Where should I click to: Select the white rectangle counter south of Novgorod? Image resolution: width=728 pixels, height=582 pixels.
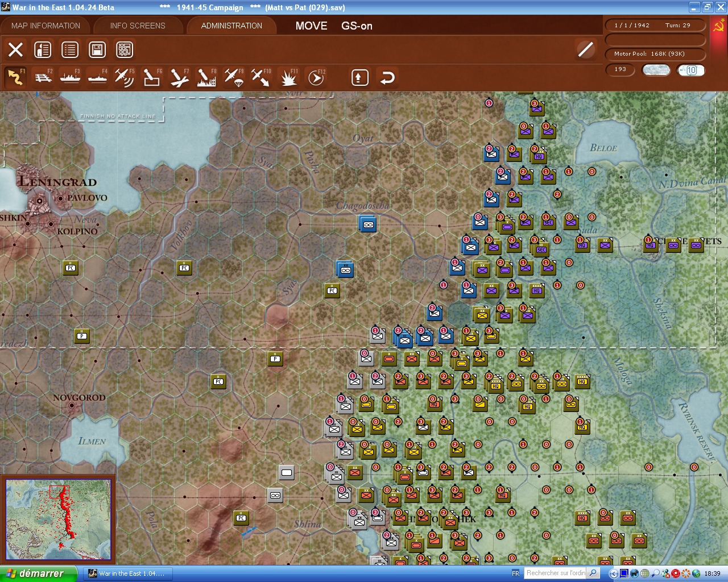(x=287, y=472)
